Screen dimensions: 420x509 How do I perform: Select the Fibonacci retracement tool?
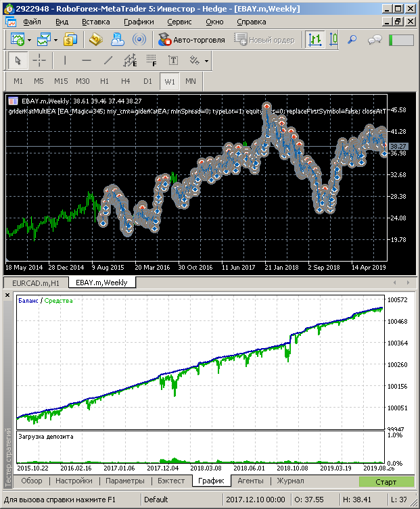pyautogui.click(x=151, y=60)
